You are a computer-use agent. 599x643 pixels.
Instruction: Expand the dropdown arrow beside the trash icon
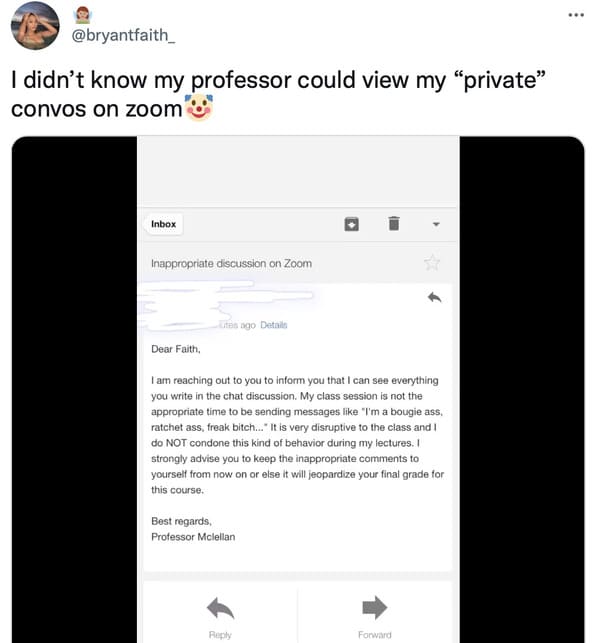tap(436, 224)
